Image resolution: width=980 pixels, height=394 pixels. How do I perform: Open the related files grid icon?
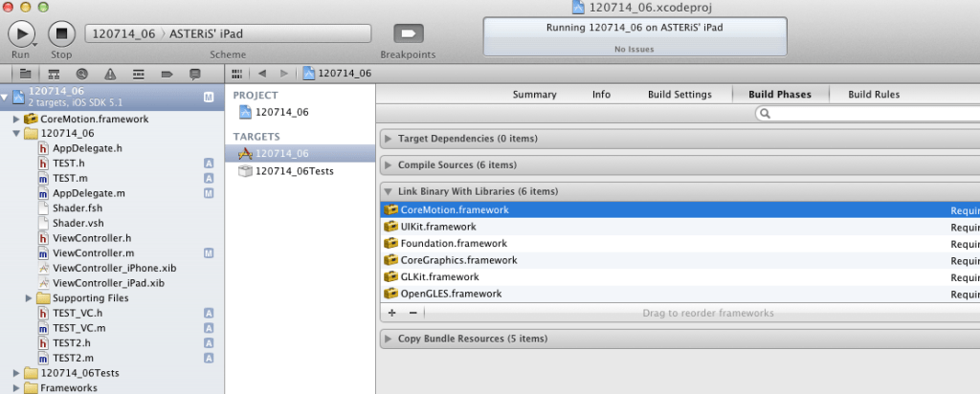click(237, 74)
